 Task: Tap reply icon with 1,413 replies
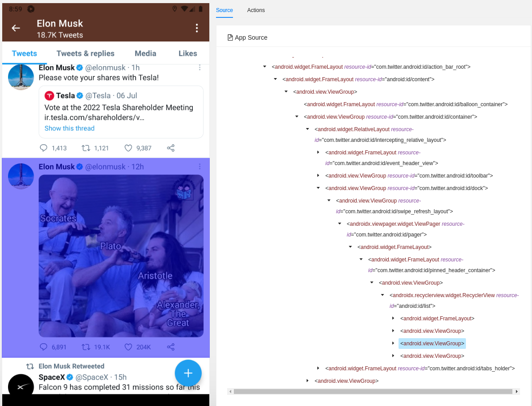click(43, 148)
